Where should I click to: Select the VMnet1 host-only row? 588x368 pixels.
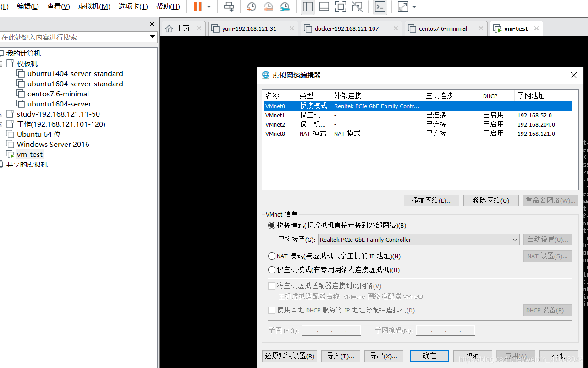418,115
